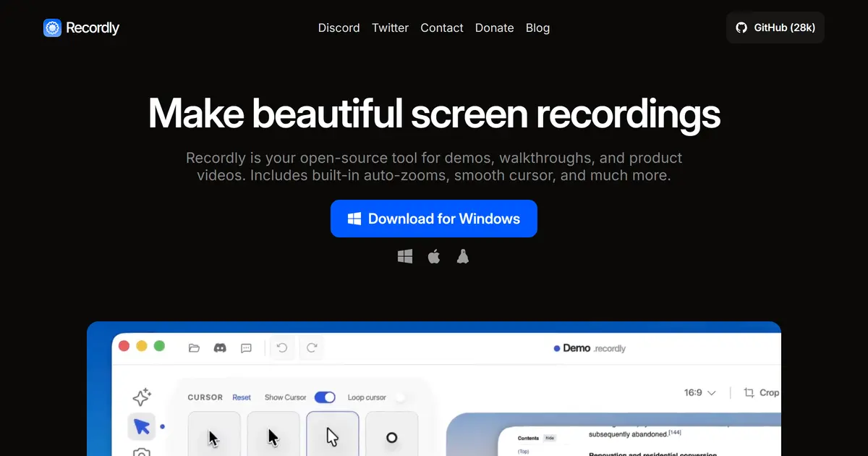Select the Linux penguin platform icon
This screenshot has height=456, width=868.
pos(463,256)
